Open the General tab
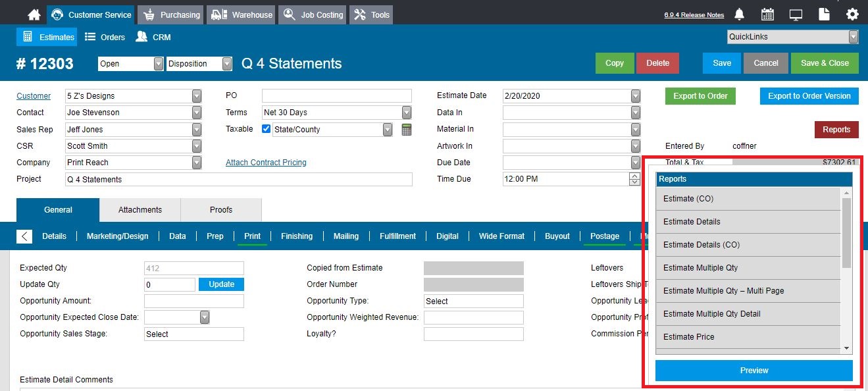 58,210
